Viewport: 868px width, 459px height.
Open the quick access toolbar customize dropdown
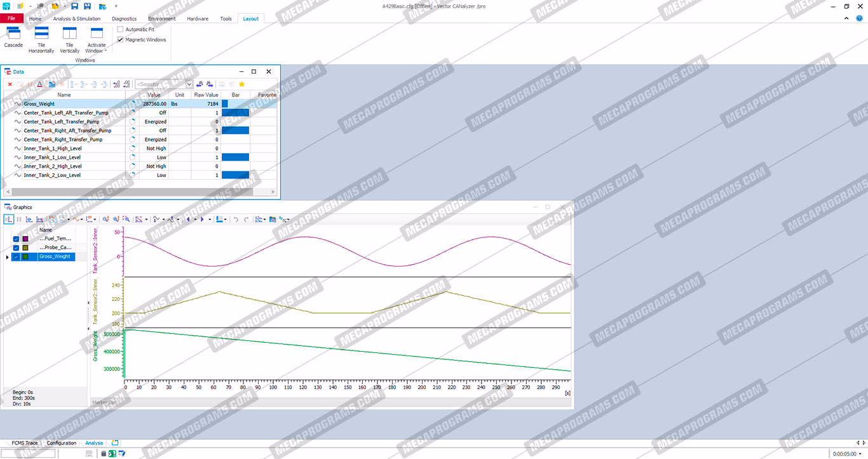tap(116, 6)
